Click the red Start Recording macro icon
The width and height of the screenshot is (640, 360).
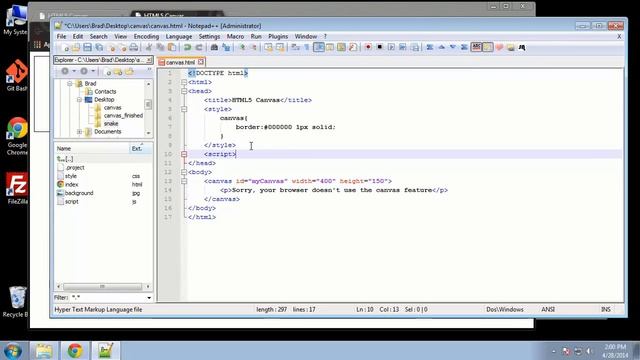click(x=368, y=47)
